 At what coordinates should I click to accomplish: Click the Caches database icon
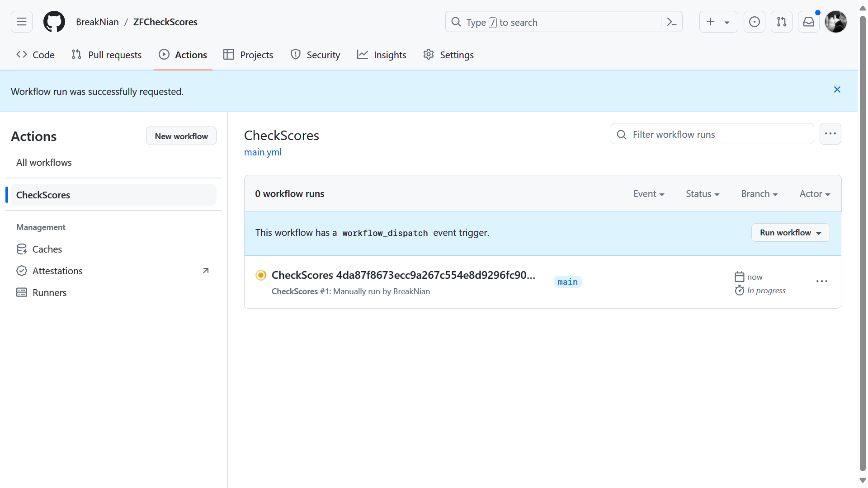point(22,249)
